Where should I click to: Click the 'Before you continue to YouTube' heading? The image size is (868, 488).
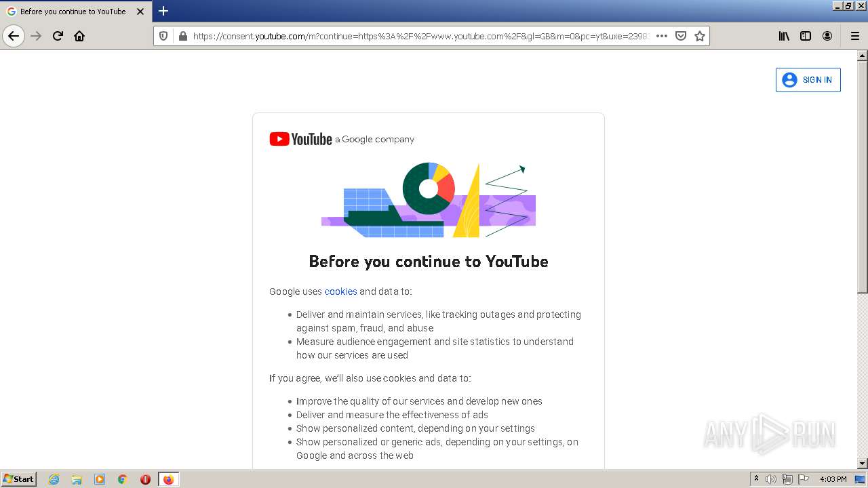429,262
